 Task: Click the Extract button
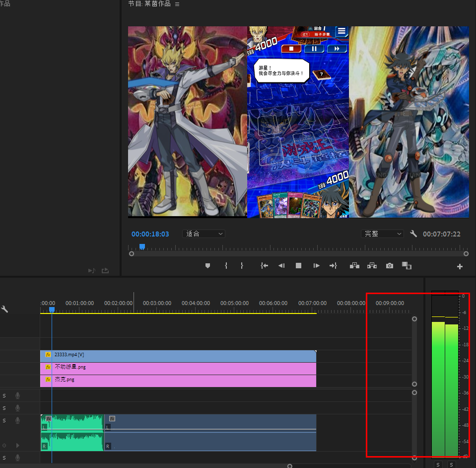coord(372,266)
